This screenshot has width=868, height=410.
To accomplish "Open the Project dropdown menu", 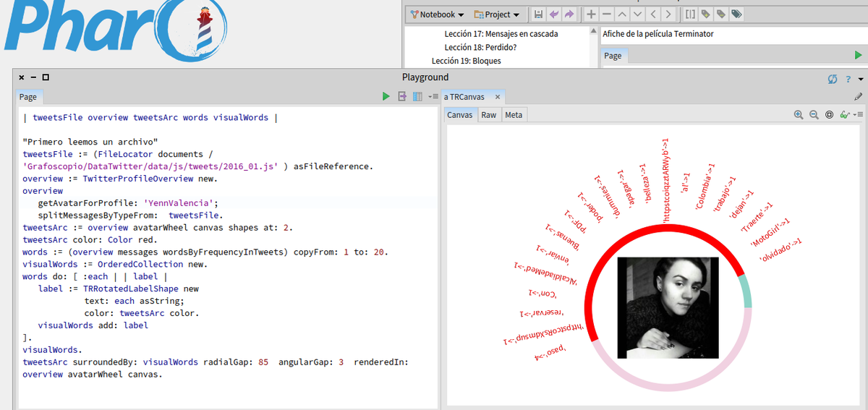I will (497, 14).
